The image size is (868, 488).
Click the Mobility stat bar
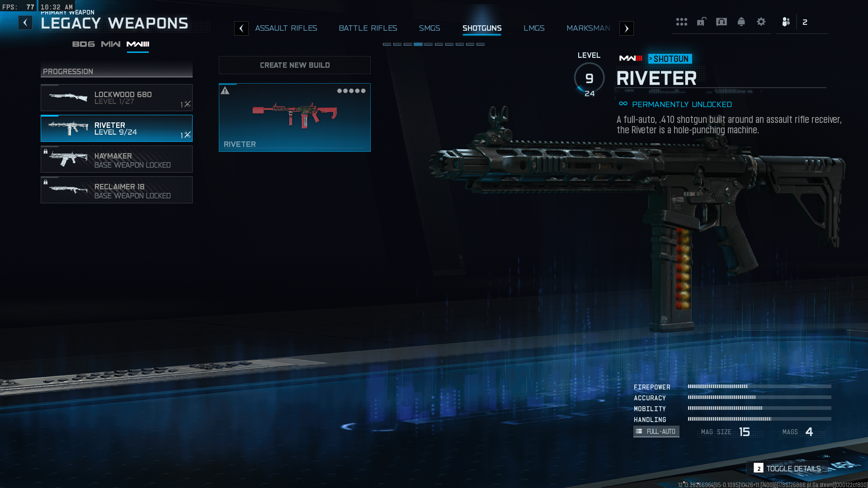pyautogui.click(x=759, y=408)
